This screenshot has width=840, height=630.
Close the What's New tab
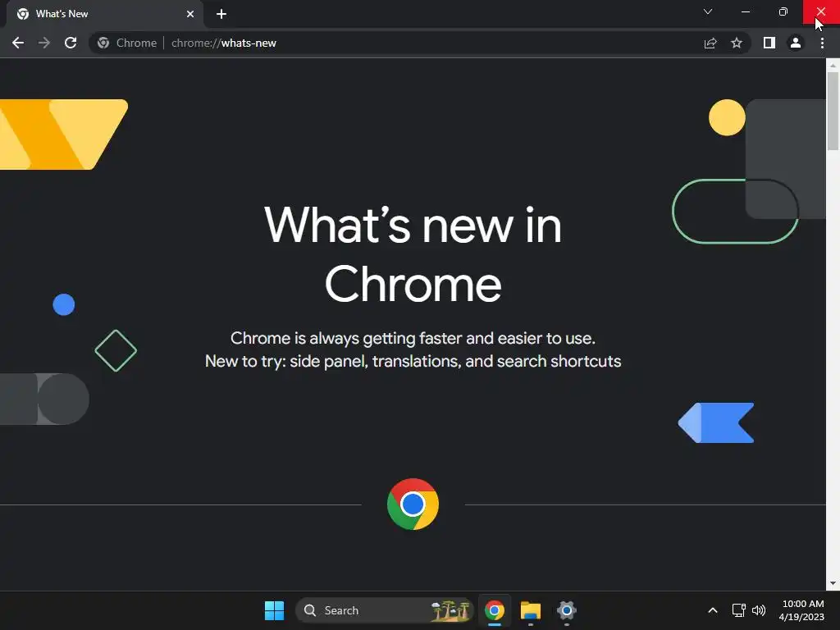pos(190,14)
